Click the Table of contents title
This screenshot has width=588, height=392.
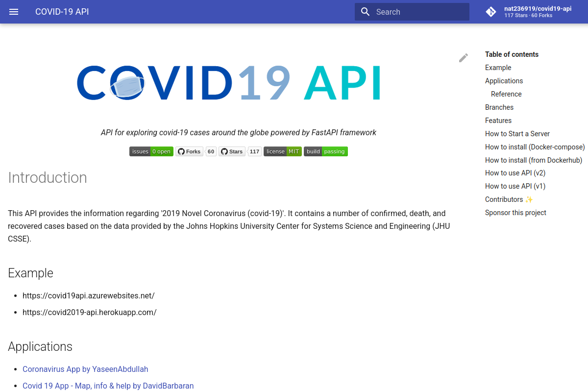coord(512,54)
